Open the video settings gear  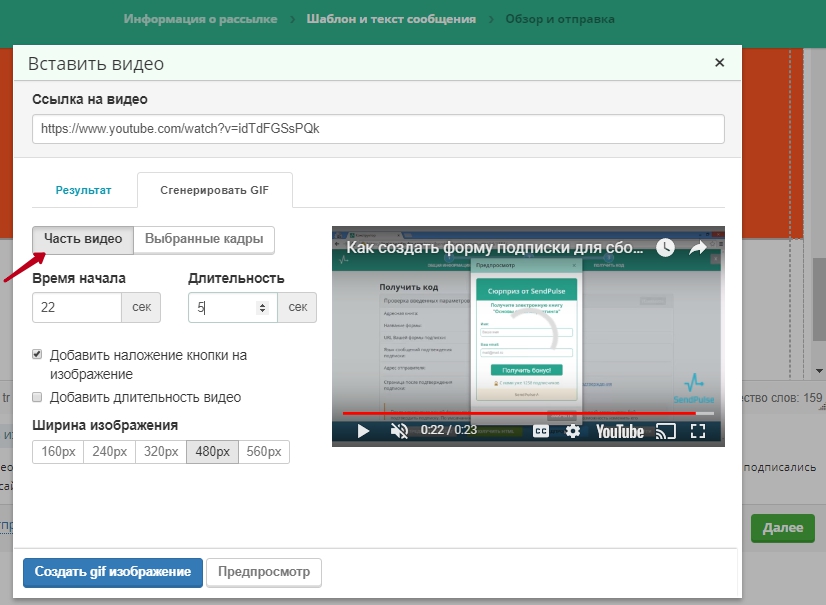pos(573,431)
